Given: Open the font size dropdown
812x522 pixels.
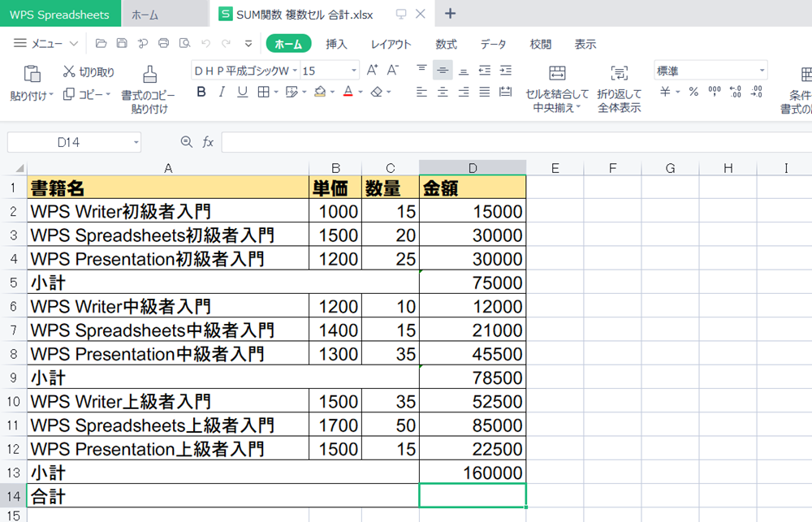Looking at the screenshot, I should (354, 71).
